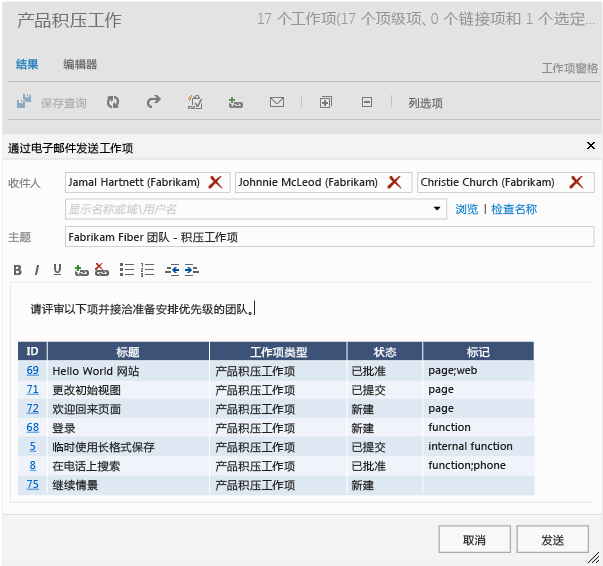
Task: Remove recipient Christie Church
Action: click(x=576, y=182)
